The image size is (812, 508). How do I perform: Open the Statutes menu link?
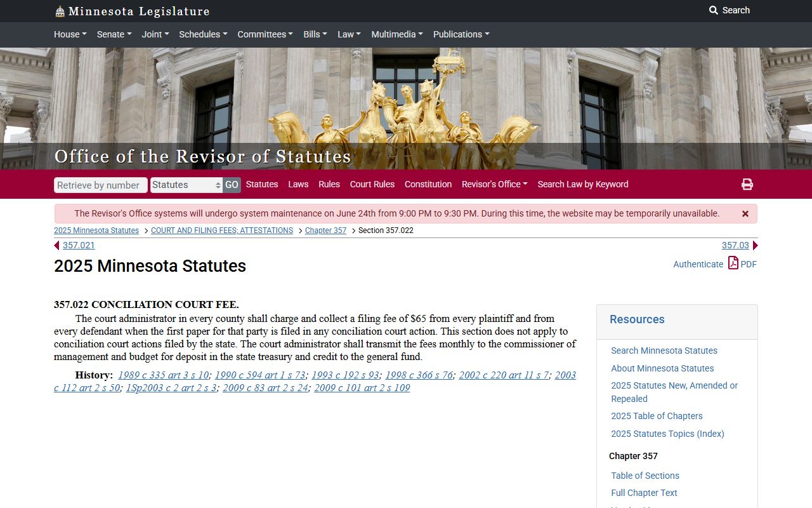262,184
